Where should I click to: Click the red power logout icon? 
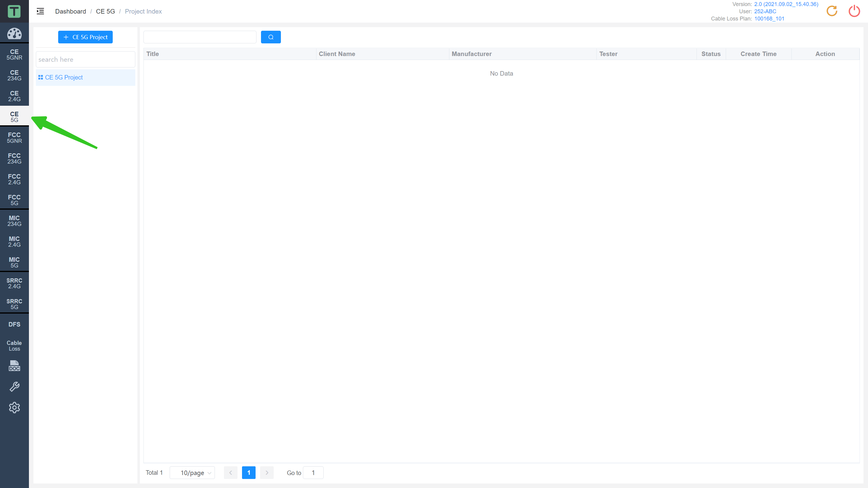click(x=854, y=11)
